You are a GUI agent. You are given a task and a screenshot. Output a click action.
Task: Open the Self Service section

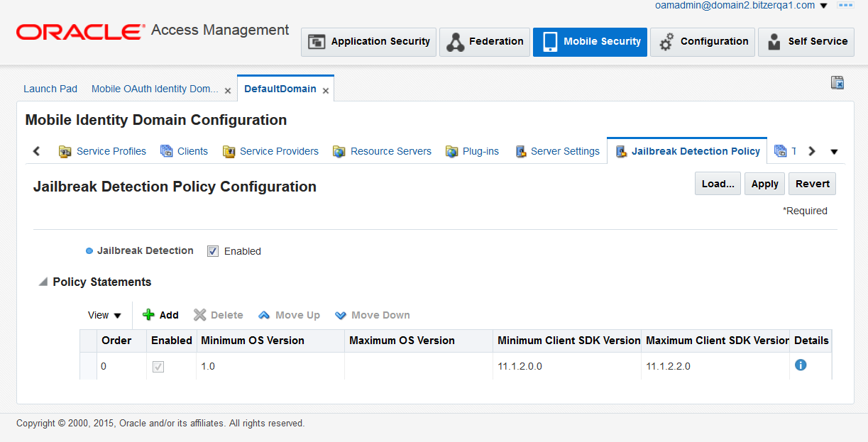click(806, 42)
